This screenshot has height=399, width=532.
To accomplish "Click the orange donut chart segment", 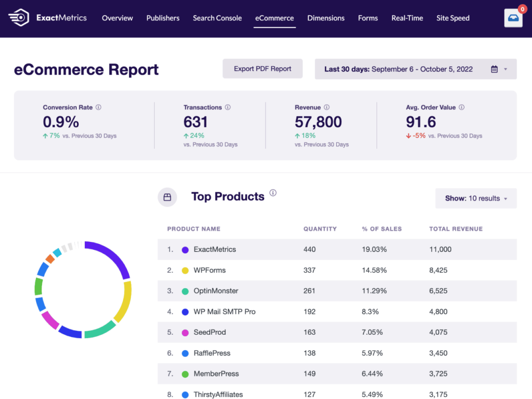I will coord(50,259).
